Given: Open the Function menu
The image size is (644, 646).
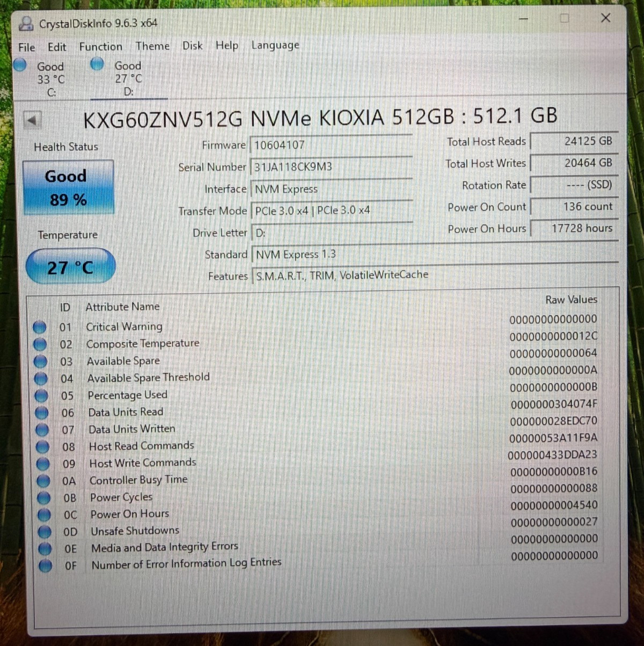Looking at the screenshot, I should click(101, 47).
